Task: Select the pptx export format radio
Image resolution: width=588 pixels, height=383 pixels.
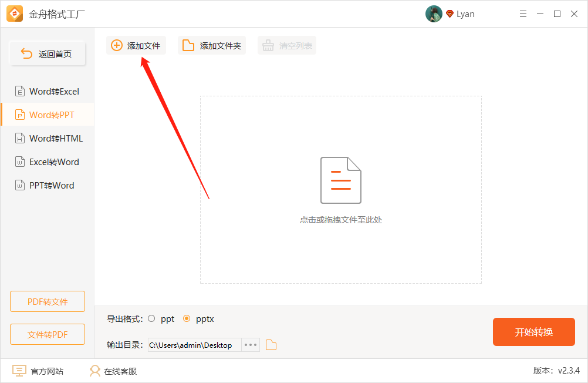Action: pos(187,318)
